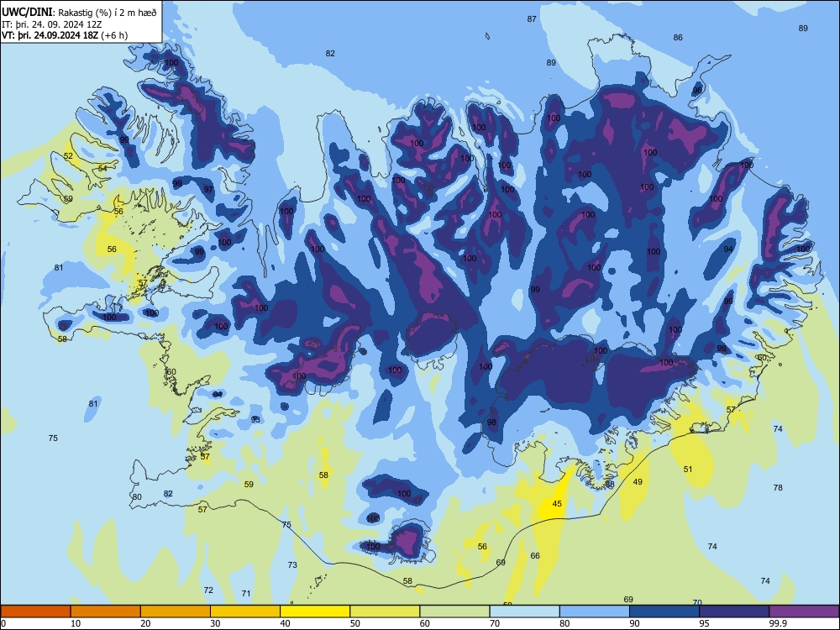Screen dimensions: 840x630
Task: Click the legend label '95'
Action: [705, 623]
